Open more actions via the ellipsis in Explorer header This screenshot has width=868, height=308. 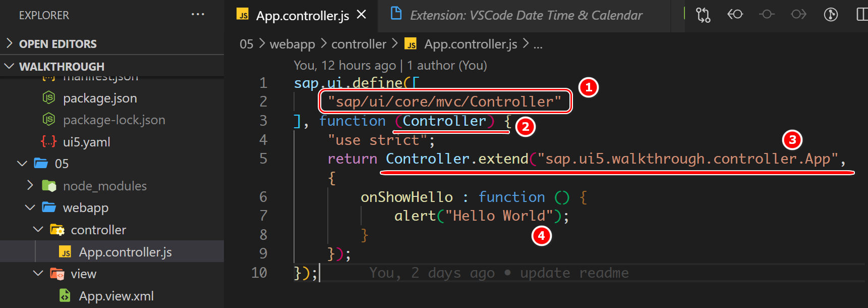[x=197, y=14]
